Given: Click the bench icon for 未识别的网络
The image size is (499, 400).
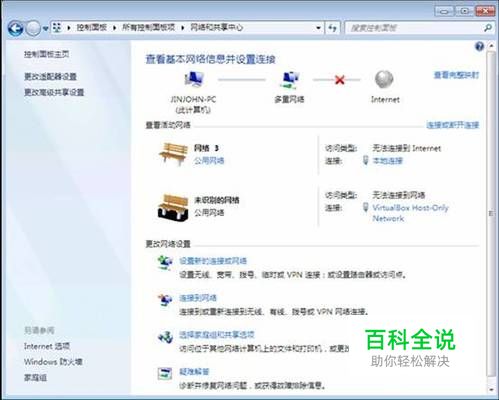Looking at the screenshot, I should pos(173,207).
